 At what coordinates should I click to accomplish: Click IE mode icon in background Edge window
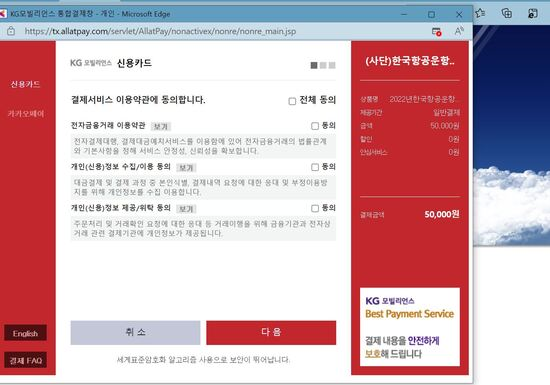click(x=533, y=13)
